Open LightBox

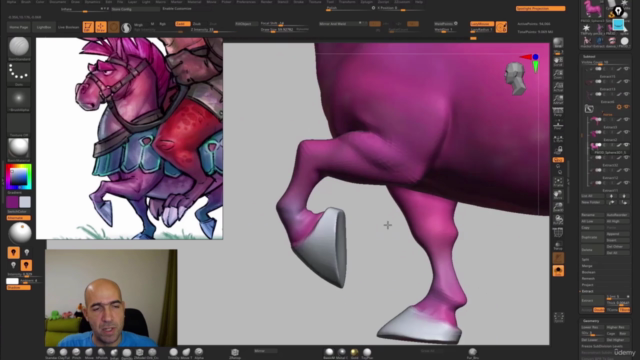pyautogui.click(x=44, y=27)
